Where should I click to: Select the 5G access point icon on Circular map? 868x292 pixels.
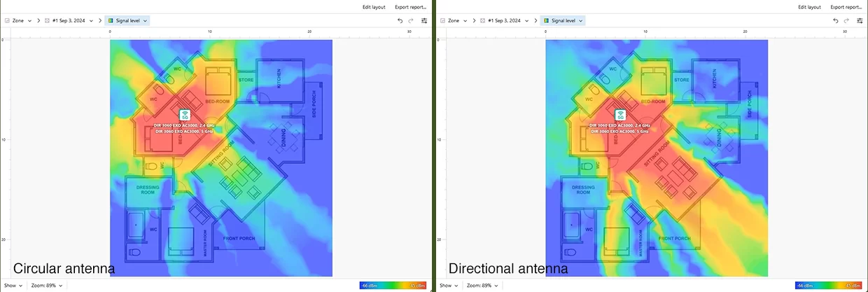click(185, 115)
